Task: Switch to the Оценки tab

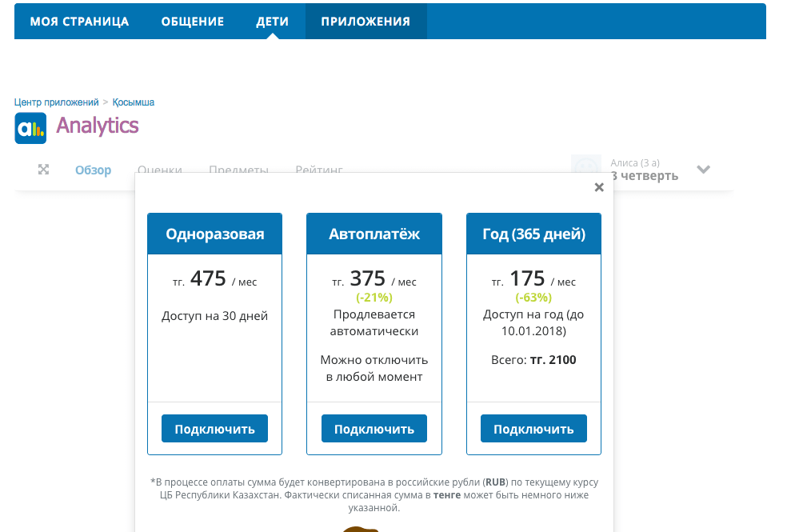Action: 160,170
